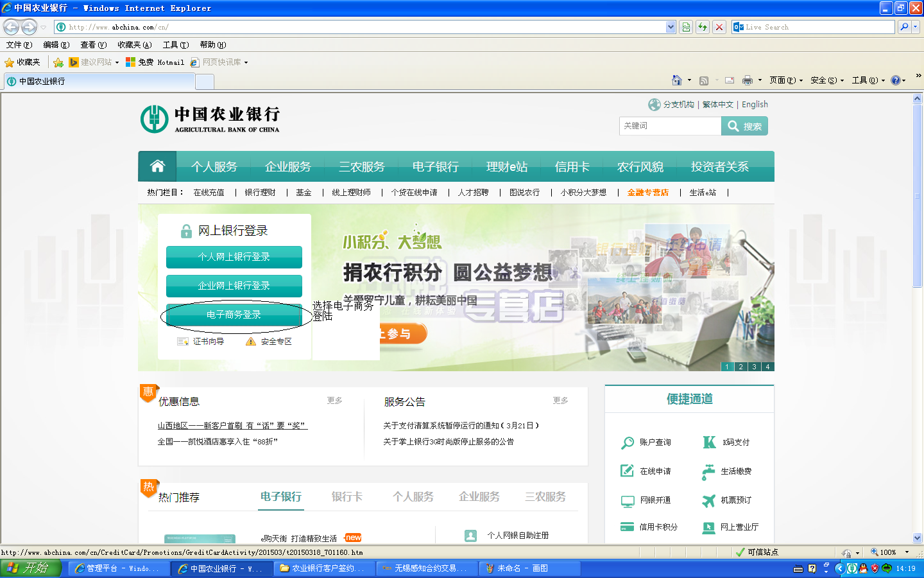Screen dimensions: 924x578
Task: Open the 文件(F) menu
Action: [19, 45]
